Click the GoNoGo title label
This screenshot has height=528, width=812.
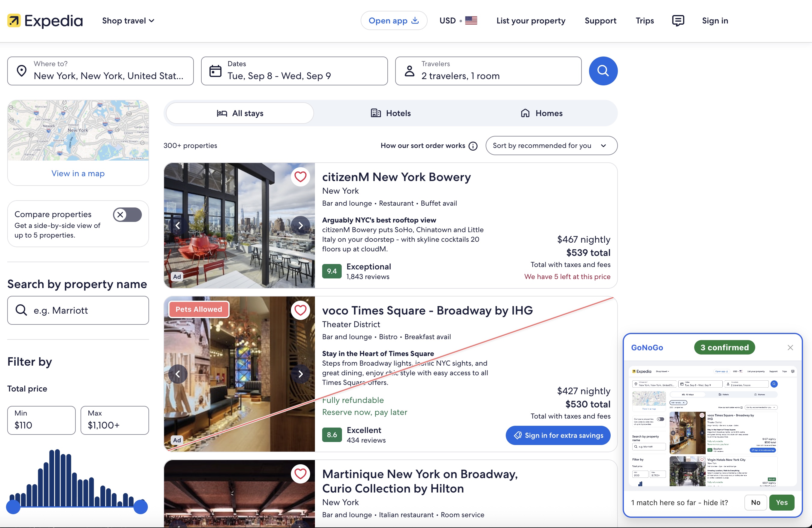(647, 348)
